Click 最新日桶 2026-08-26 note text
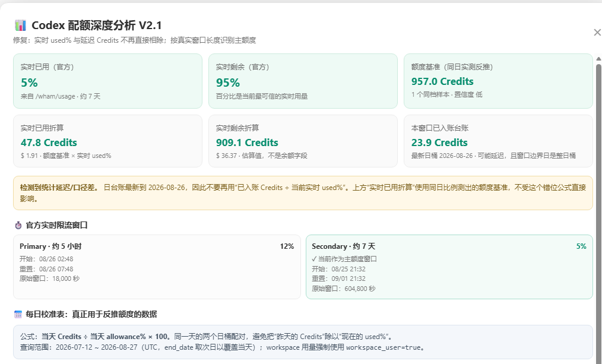The width and height of the screenshot is (602, 364). 493,156
